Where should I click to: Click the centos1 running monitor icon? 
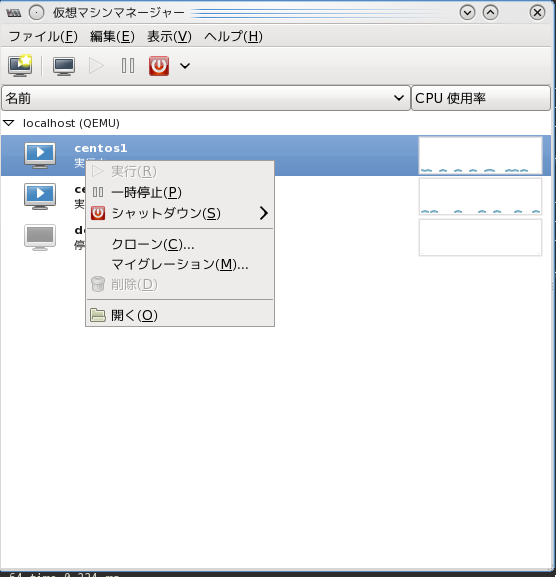[x=40, y=155]
